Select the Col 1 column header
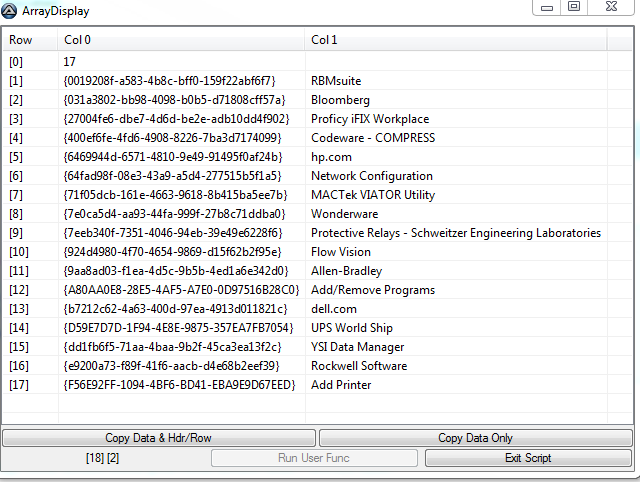 [x=456, y=40]
